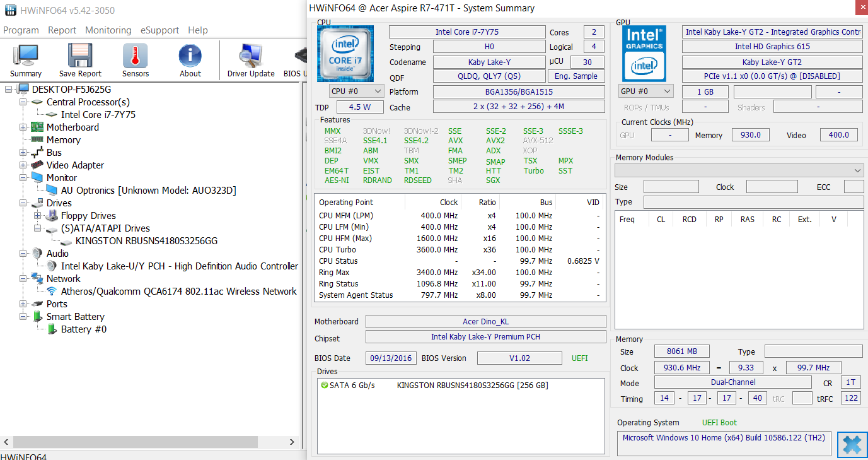
Task: Click the 8061 MB memory size field
Action: [x=681, y=352]
